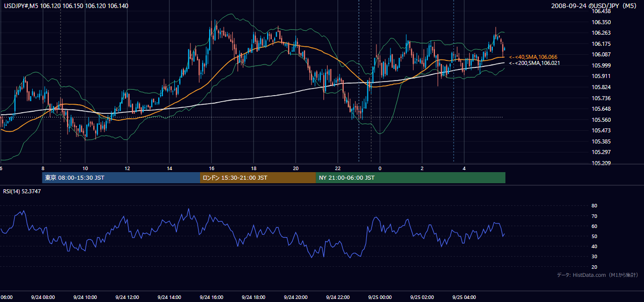This screenshot has height=302, width=644.
Task: Click the 'RSI(14) 52.3747' indicator label
Action: click(x=22, y=191)
